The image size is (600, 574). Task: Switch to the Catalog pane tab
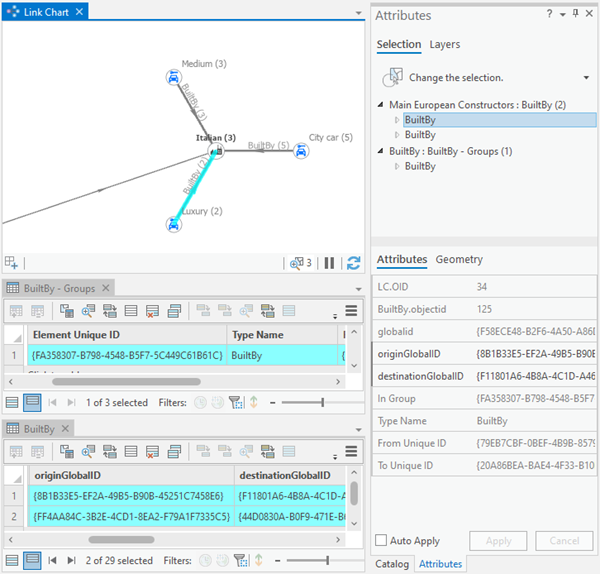(x=392, y=564)
